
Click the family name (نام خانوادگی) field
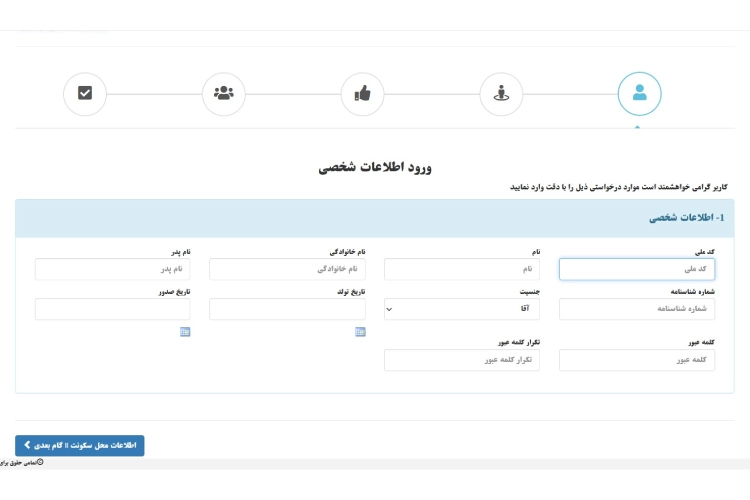click(287, 269)
